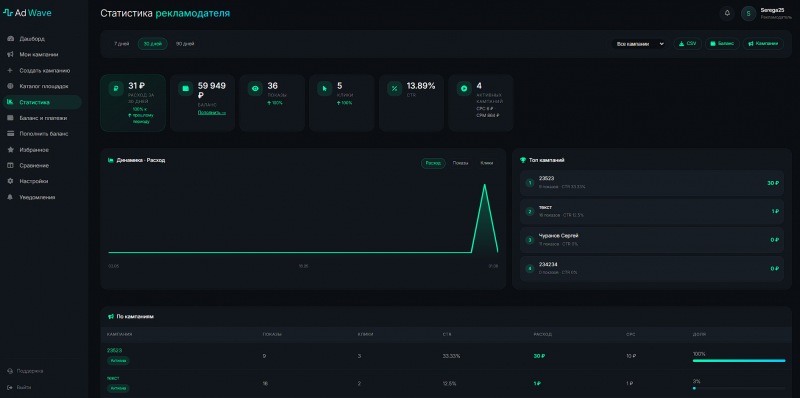
Task: Select the 30 дней period
Action: [x=153, y=44]
